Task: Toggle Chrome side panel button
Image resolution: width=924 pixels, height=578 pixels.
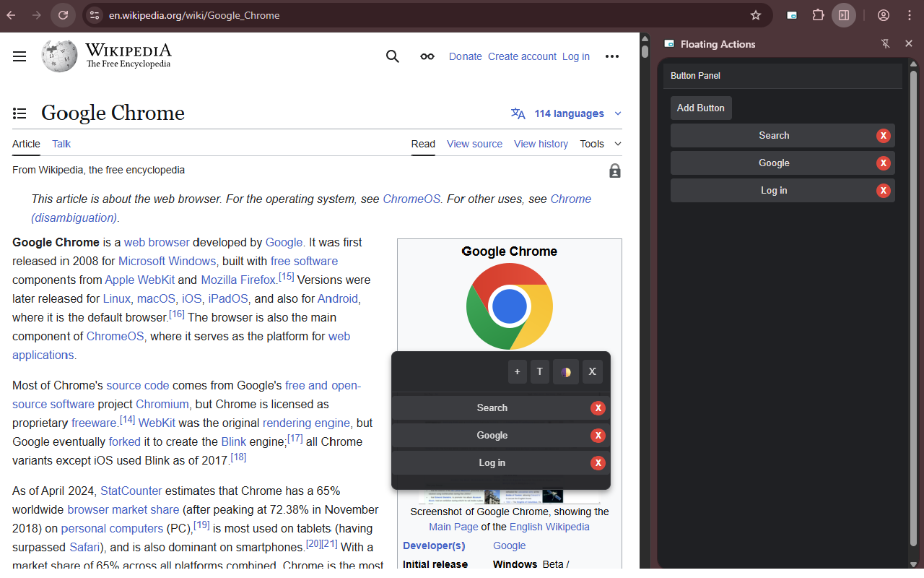Action: [x=843, y=15]
